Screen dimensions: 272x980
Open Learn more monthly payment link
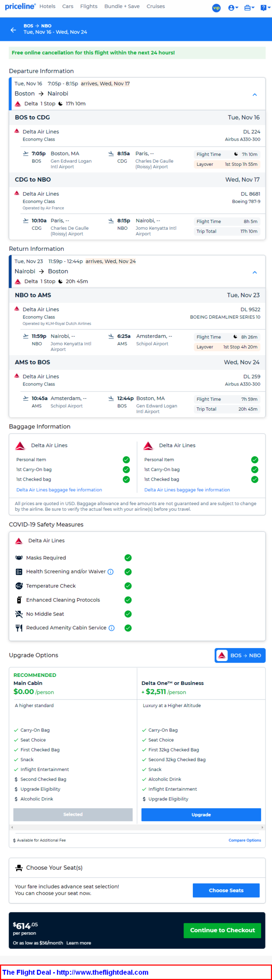click(x=79, y=943)
